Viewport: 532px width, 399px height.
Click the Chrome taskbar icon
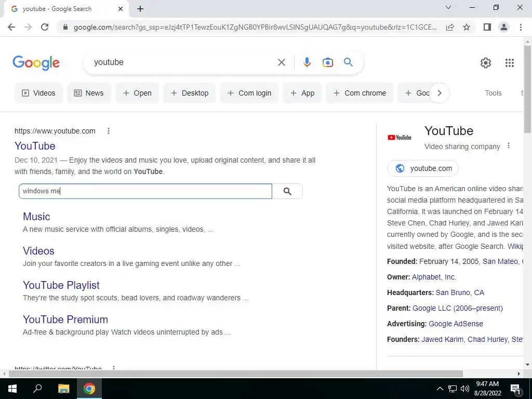click(x=89, y=389)
